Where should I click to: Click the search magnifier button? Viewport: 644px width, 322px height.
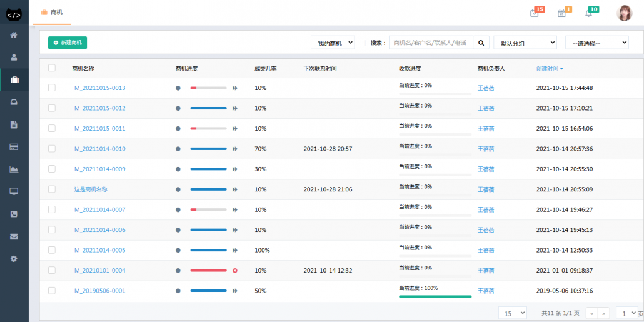(x=481, y=43)
